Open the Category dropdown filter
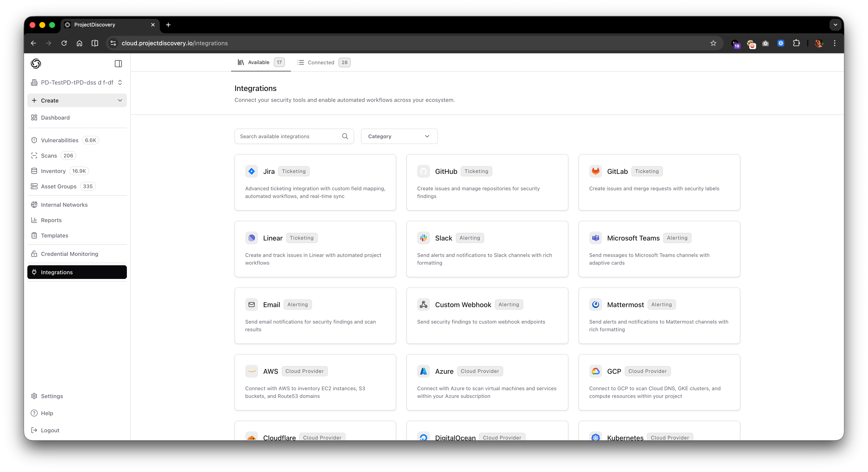Screen dimensions: 868x472 click(399, 136)
